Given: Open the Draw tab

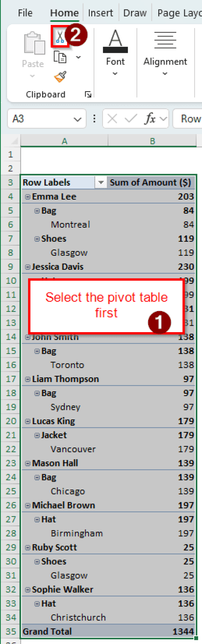Looking at the screenshot, I should tap(135, 13).
